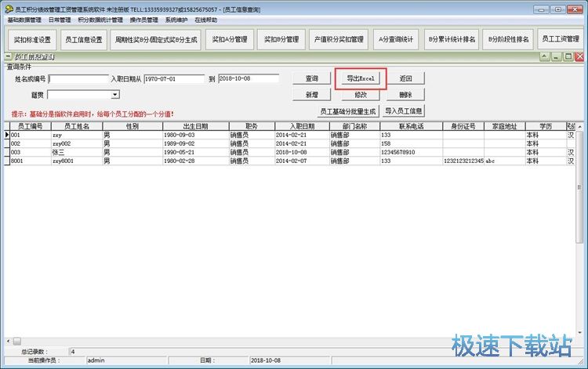Open 奖扣A分管理
Screen dimensions: 588x369
click(x=230, y=39)
